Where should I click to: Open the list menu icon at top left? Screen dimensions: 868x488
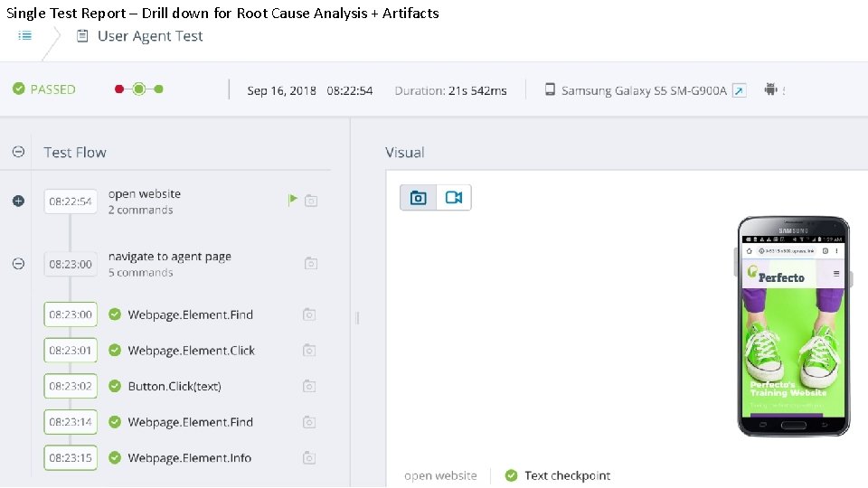(x=25, y=35)
